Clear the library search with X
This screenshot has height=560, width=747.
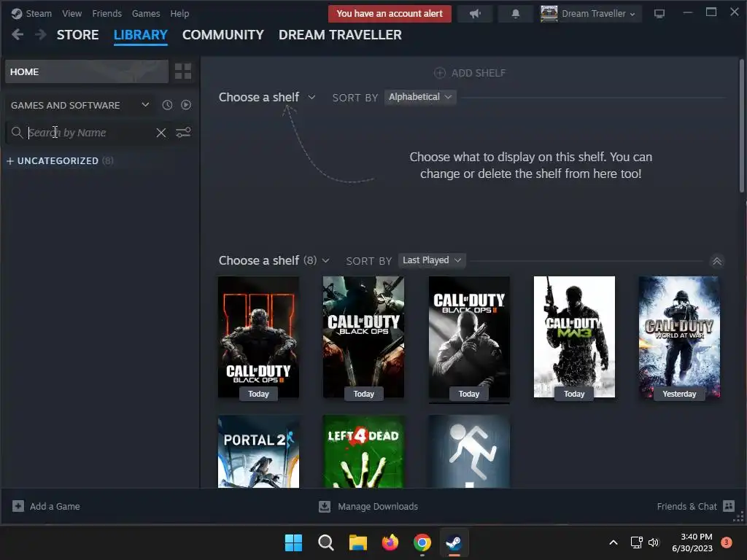tap(161, 133)
